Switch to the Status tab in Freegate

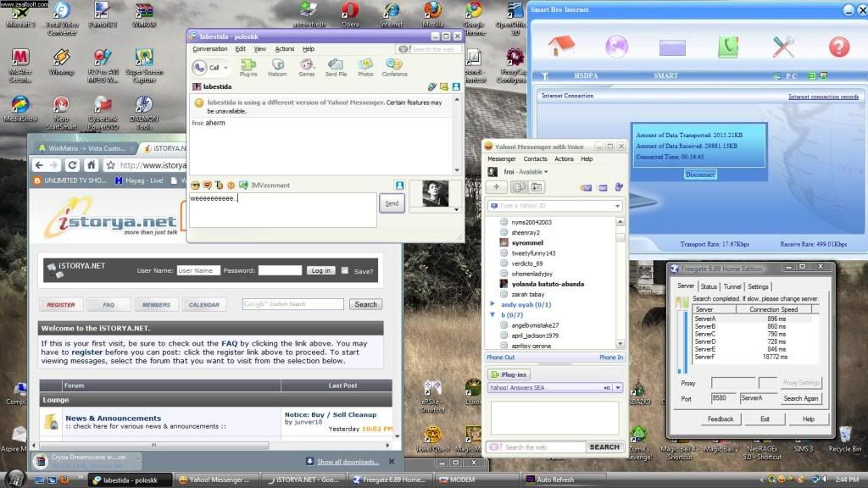click(709, 286)
